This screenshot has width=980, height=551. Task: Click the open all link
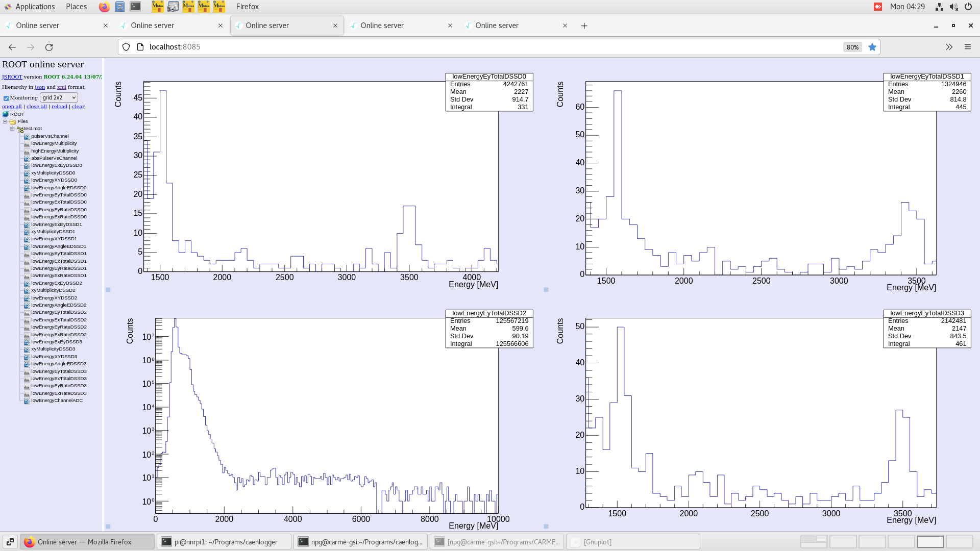(11, 106)
